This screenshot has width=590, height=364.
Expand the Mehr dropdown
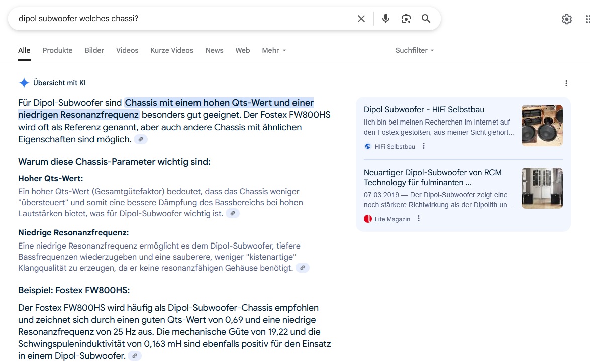pyautogui.click(x=274, y=50)
